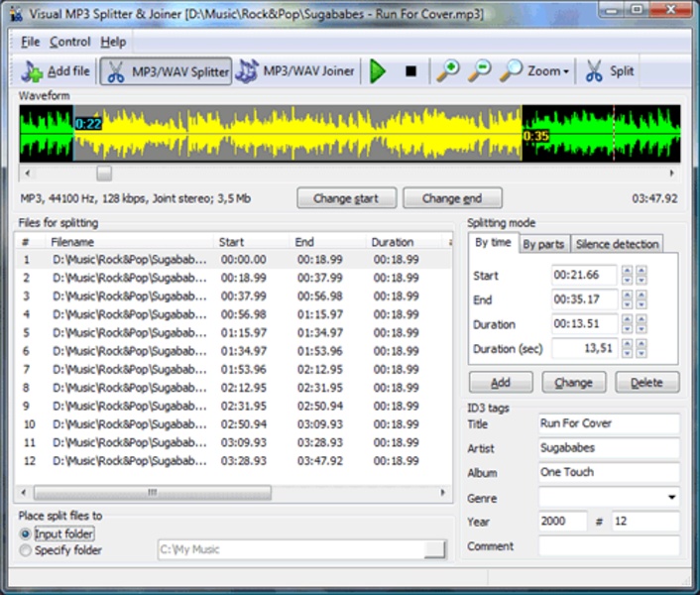Expand the Genre dropdown list

(672, 498)
